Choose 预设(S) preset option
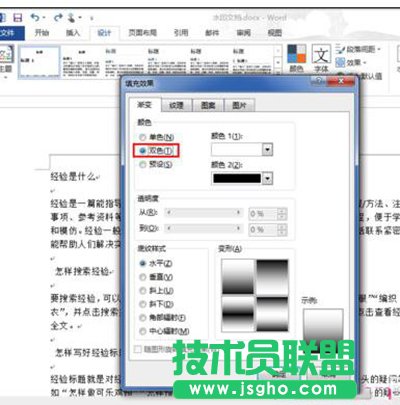400x405 pixels. (156, 164)
